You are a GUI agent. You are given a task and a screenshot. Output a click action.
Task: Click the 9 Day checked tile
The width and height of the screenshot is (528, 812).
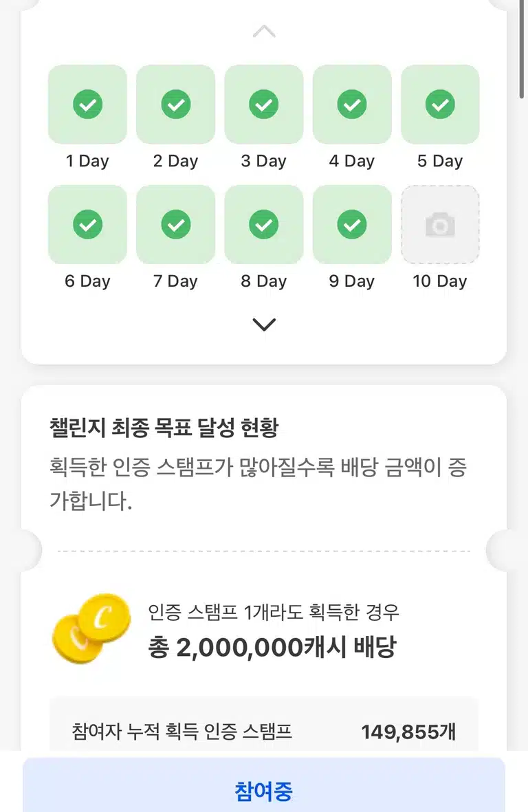coord(352,225)
